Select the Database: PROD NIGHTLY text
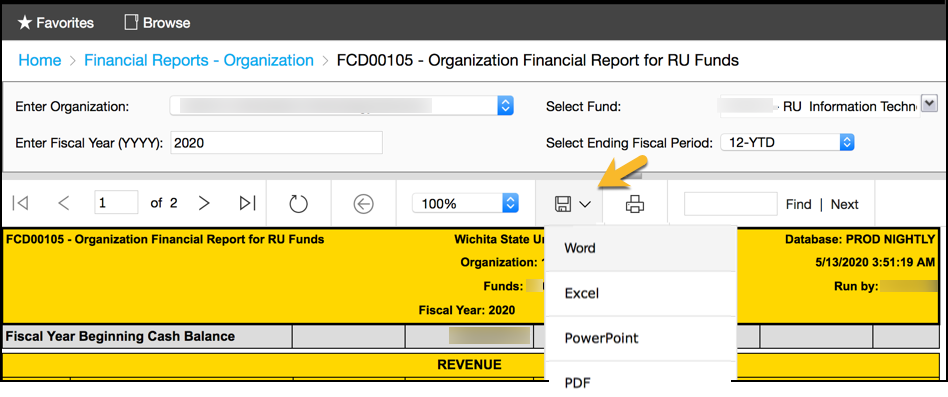Image resolution: width=948 pixels, height=397 pixels. [x=860, y=240]
